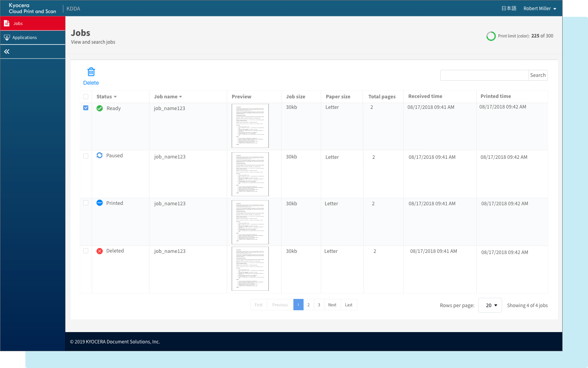Sort by Job name column dropdown
This screenshot has width=588, height=368.
click(x=168, y=97)
